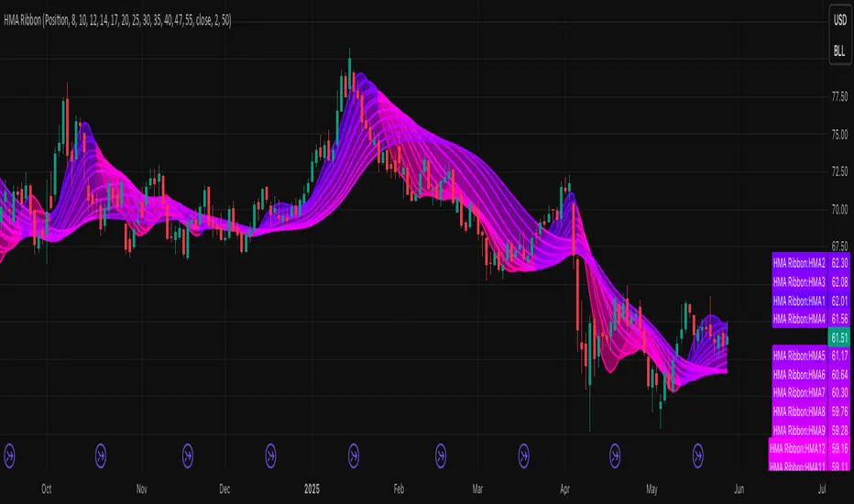
Task: Open the mid-February earnings marker icon
Action: [441, 455]
